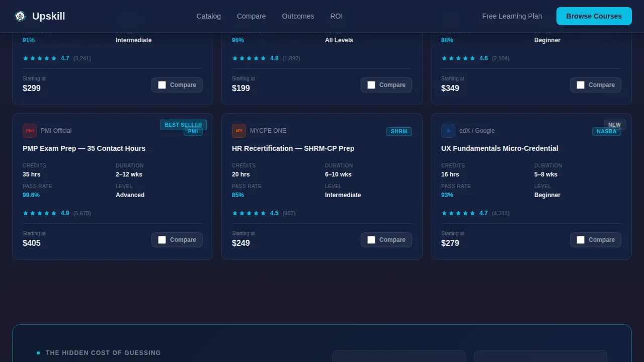Open the ROI navigation link
The image size is (644, 362).
[337, 16]
